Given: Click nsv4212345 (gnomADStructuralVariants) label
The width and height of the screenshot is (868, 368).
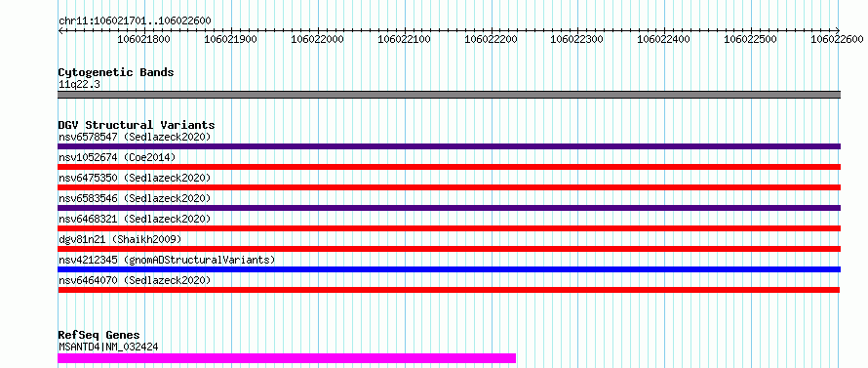Looking at the screenshot, I should 167,260.
